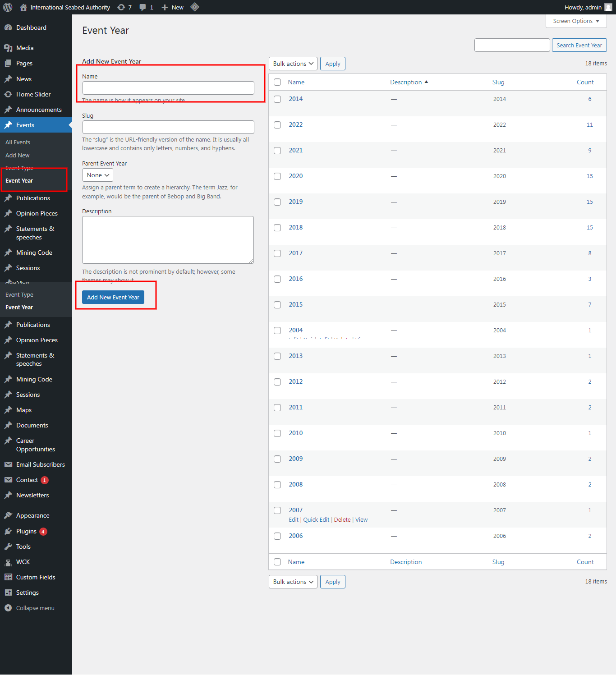616x675 pixels.
Task: Click Quick Edit under the 2007 row
Action: [316, 520]
